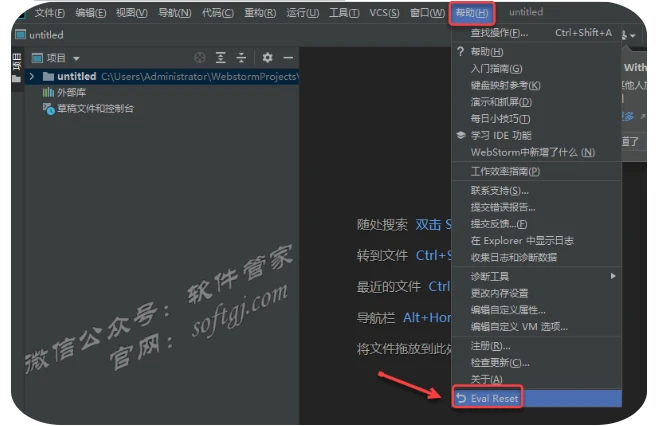Click the untitled breadcrumb in the navigation bar
Image resolution: width=656 pixels, height=426 pixels.
(40, 35)
